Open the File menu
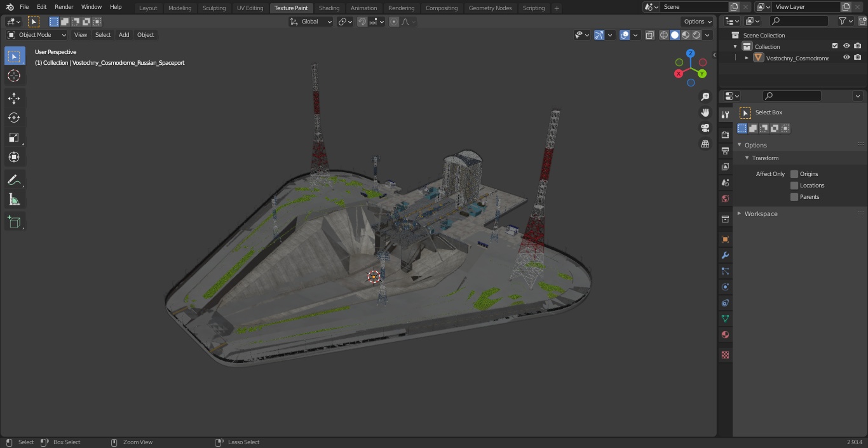Image resolution: width=868 pixels, height=448 pixels. click(24, 7)
